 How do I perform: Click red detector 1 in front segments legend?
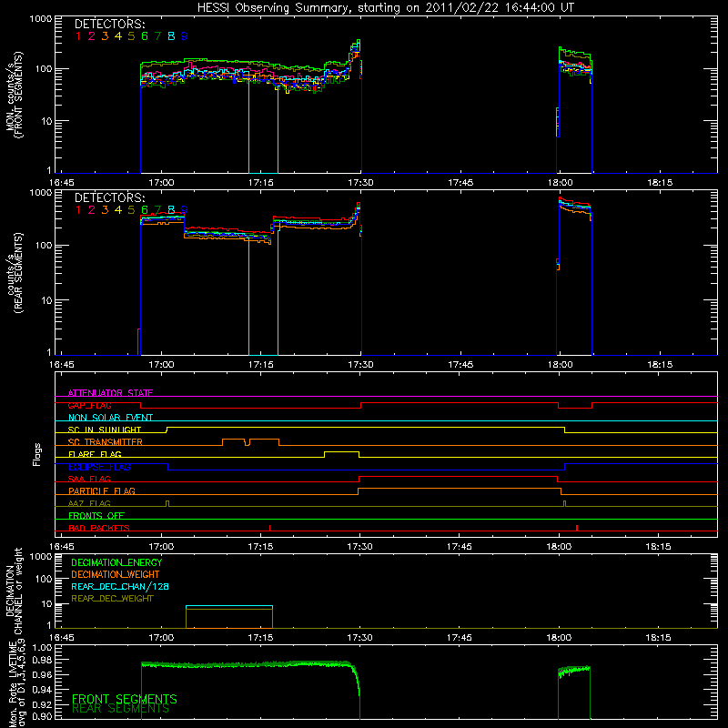(x=78, y=36)
